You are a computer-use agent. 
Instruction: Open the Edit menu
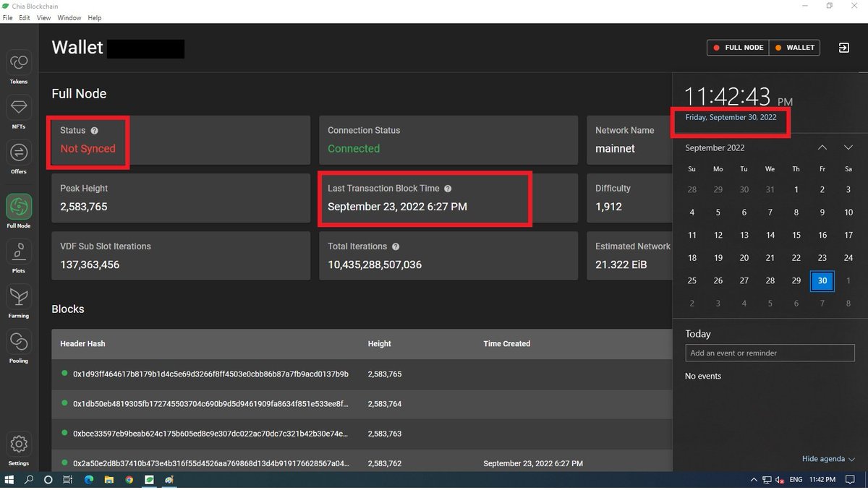[x=25, y=17]
